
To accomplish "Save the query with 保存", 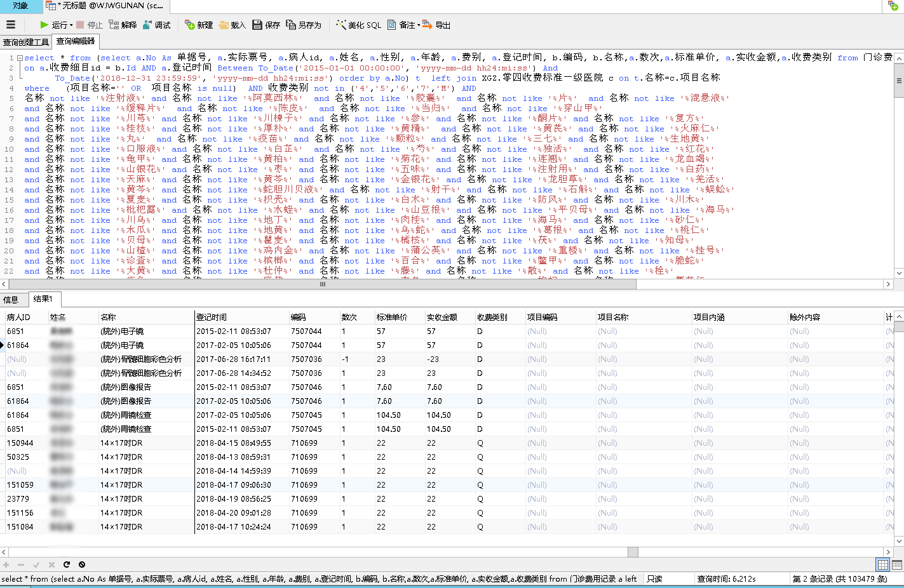I will [266, 25].
